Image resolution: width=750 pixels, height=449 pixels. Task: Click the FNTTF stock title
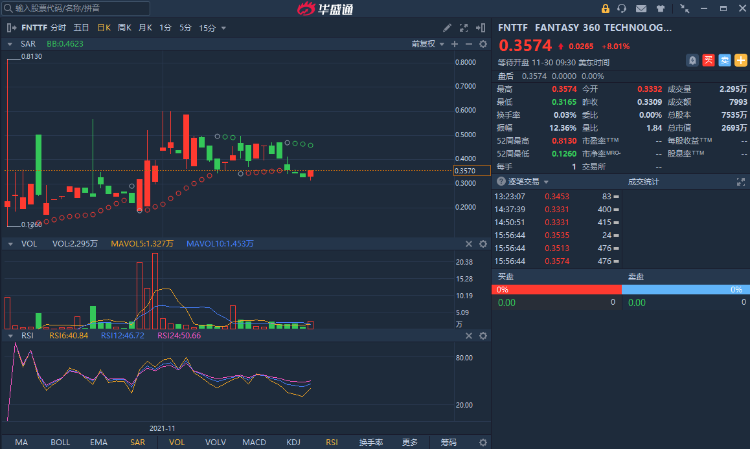coord(513,27)
